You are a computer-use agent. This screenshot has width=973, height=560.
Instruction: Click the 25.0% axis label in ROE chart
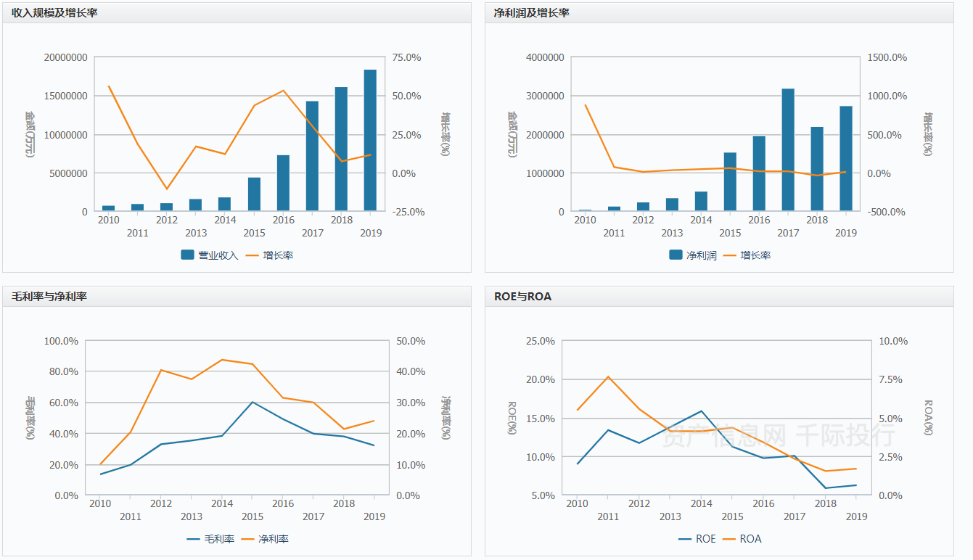tap(541, 341)
